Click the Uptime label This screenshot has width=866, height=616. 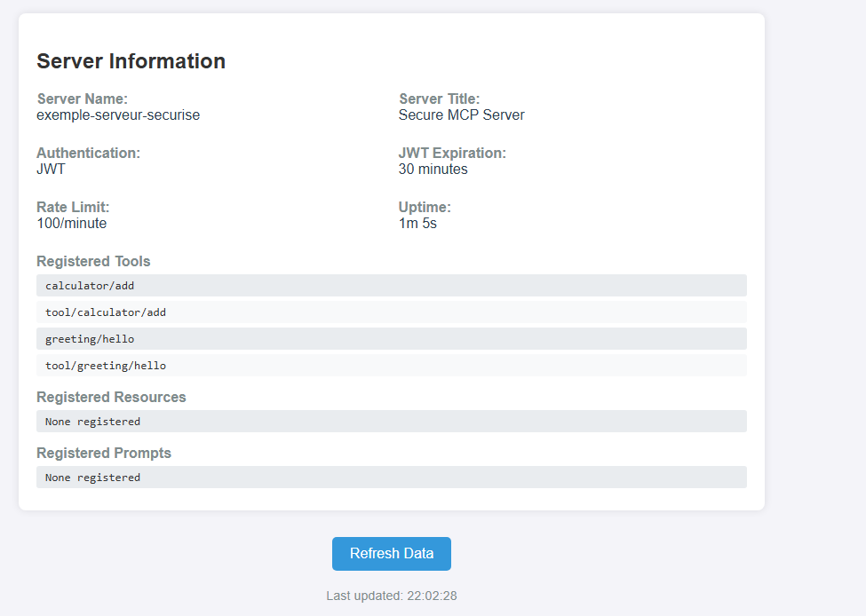click(x=425, y=207)
